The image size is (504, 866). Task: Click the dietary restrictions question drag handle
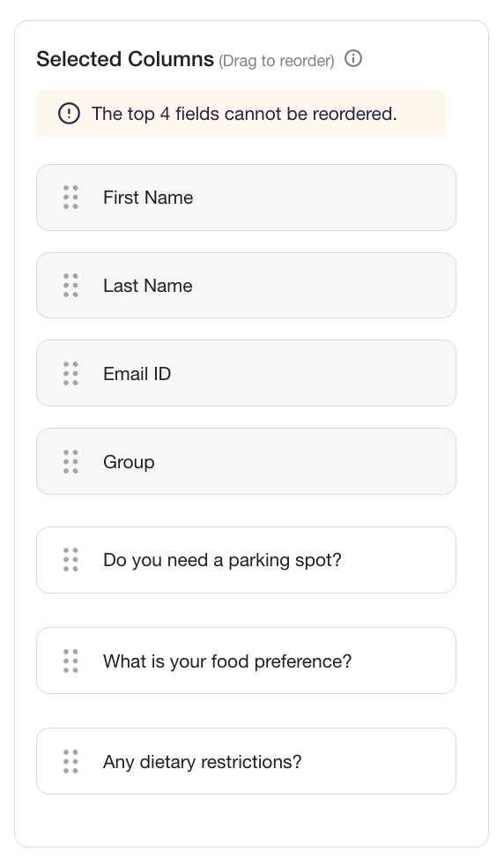[x=70, y=762]
